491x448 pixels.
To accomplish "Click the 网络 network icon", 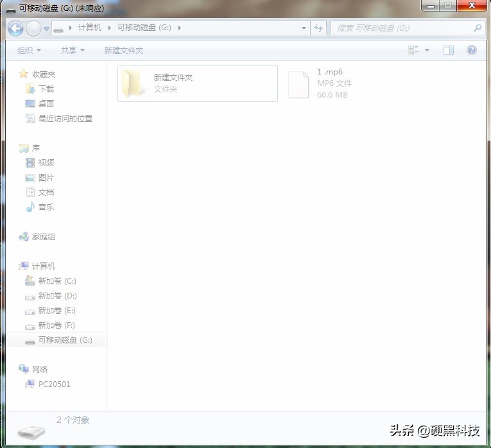I will [x=24, y=369].
